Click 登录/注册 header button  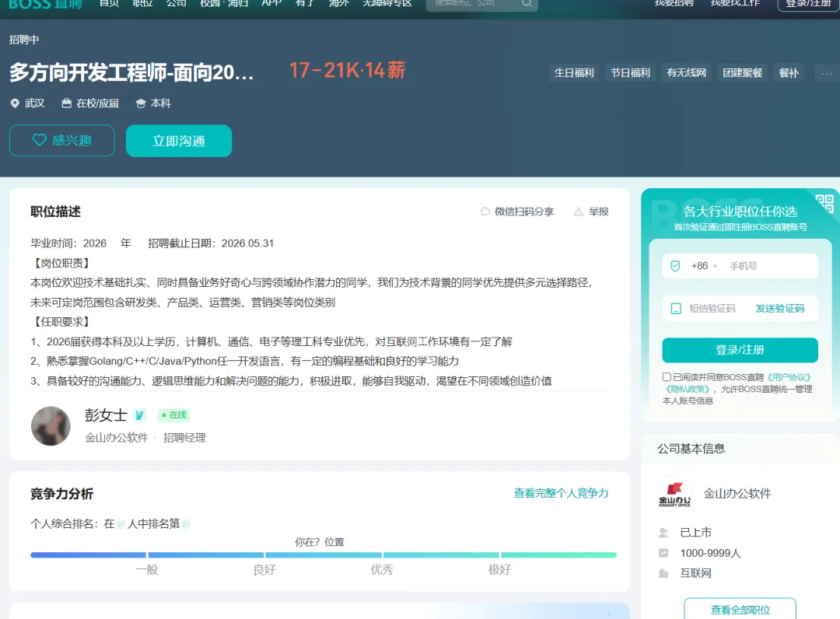[x=808, y=5]
